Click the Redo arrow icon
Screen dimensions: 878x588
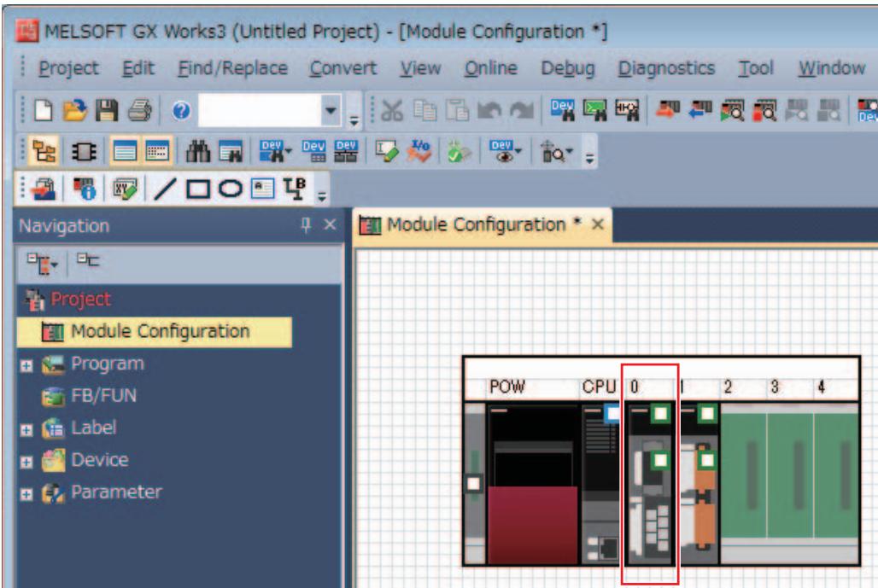coord(522,110)
